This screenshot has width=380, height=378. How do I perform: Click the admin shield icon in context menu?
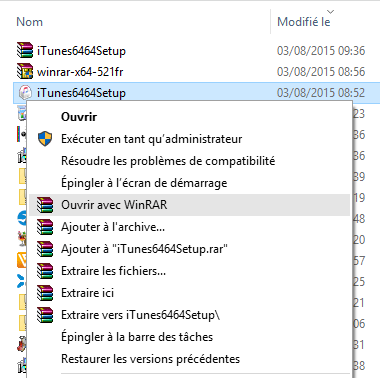point(45,139)
